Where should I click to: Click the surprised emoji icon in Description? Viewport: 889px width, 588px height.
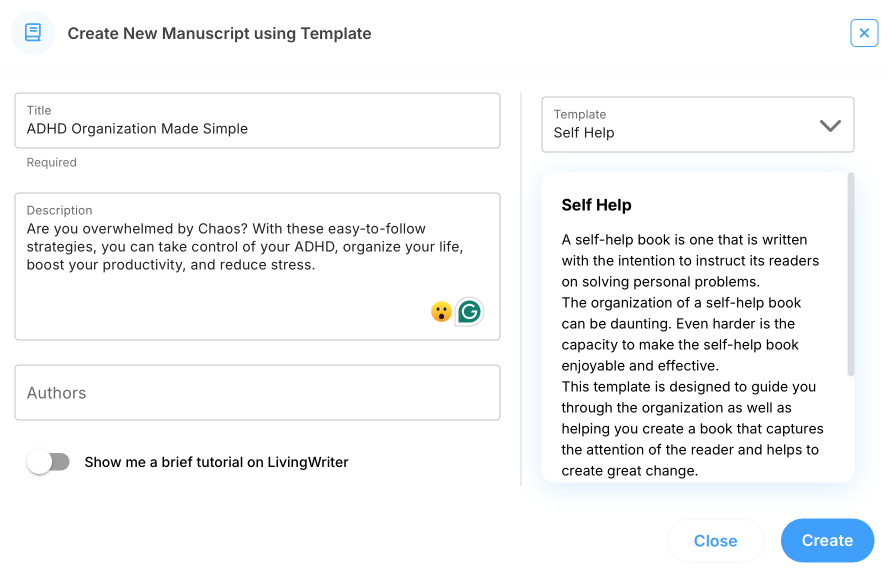[x=441, y=311]
